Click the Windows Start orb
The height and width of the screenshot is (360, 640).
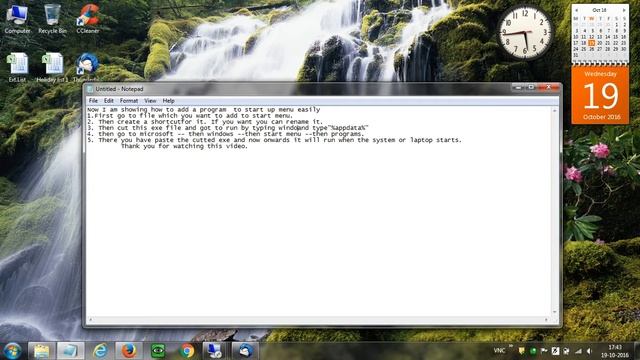[12, 351]
